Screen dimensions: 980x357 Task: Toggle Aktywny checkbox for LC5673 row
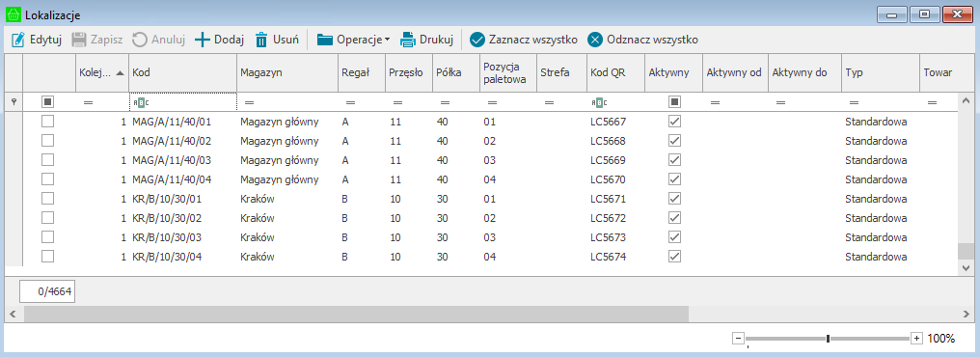(x=674, y=237)
